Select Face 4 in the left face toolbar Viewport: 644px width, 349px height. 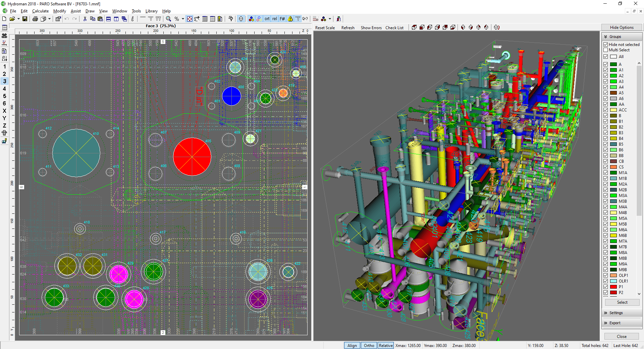tap(4, 89)
